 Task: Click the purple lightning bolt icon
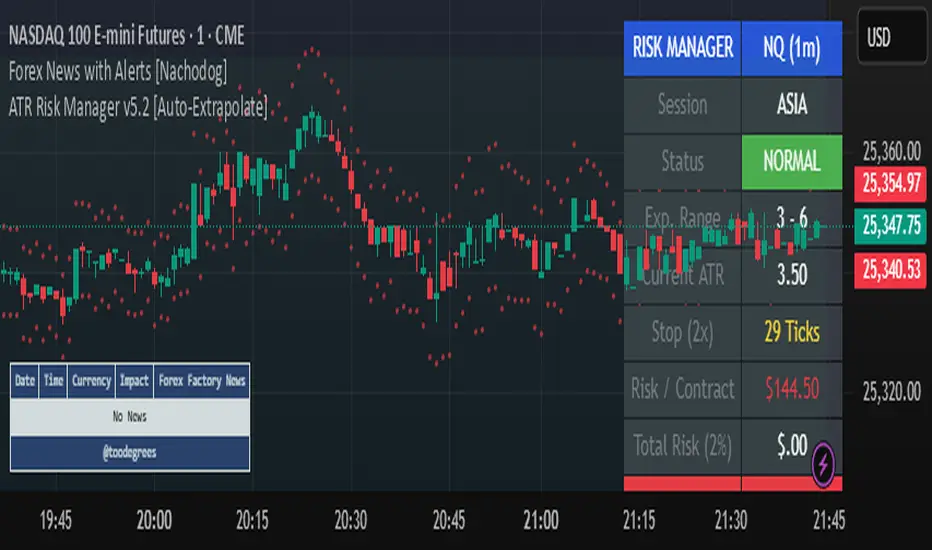pyautogui.click(x=823, y=464)
